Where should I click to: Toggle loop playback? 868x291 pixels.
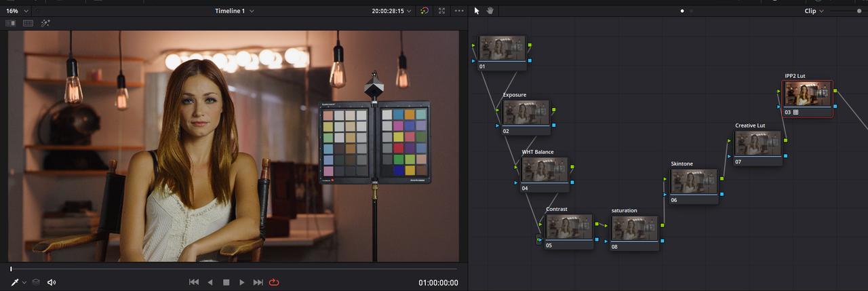274,282
